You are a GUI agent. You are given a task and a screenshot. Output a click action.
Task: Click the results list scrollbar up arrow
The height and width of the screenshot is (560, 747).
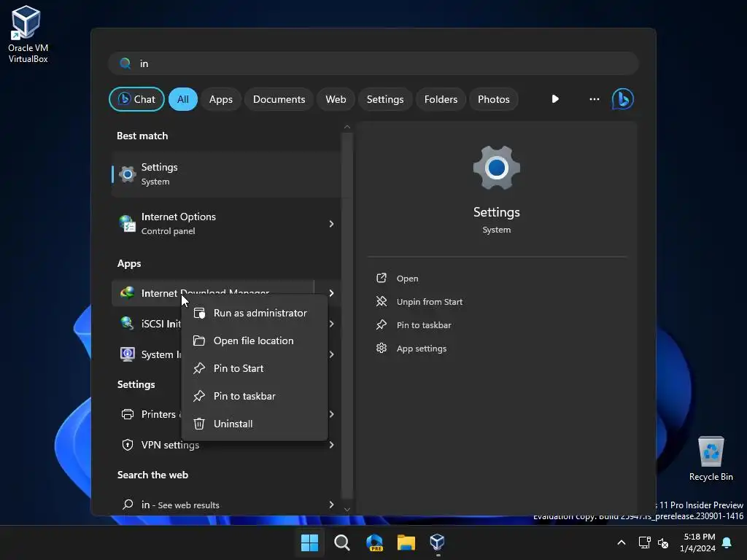[347, 127]
